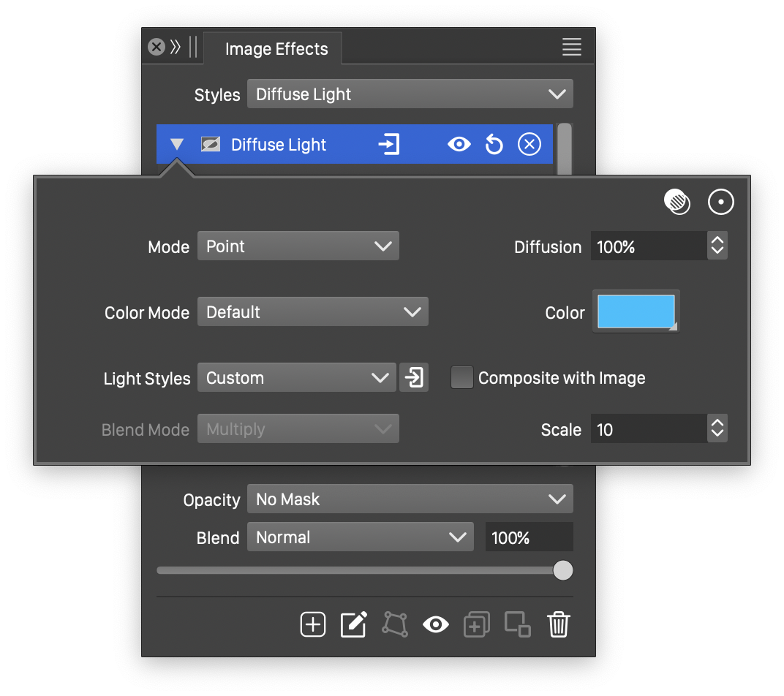784x696 pixels.
Task: Click the striped sphere icon in popup
Action: pyautogui.click(x=676, y=202)
